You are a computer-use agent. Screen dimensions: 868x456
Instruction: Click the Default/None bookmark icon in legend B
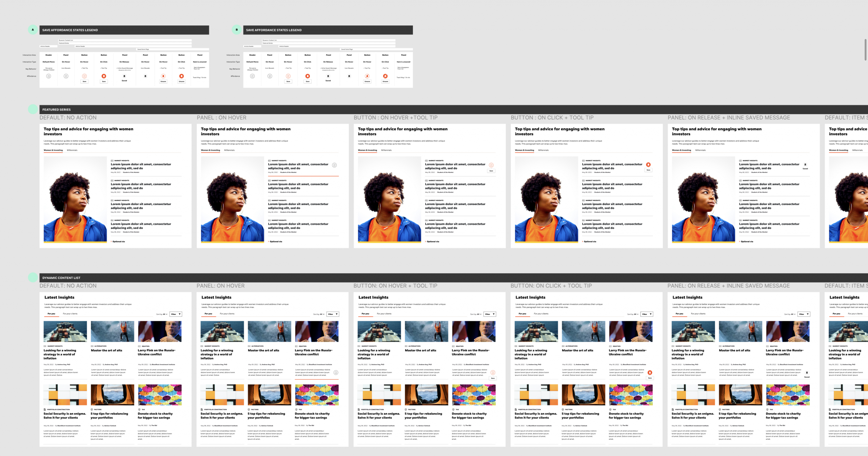coord(252,76)
